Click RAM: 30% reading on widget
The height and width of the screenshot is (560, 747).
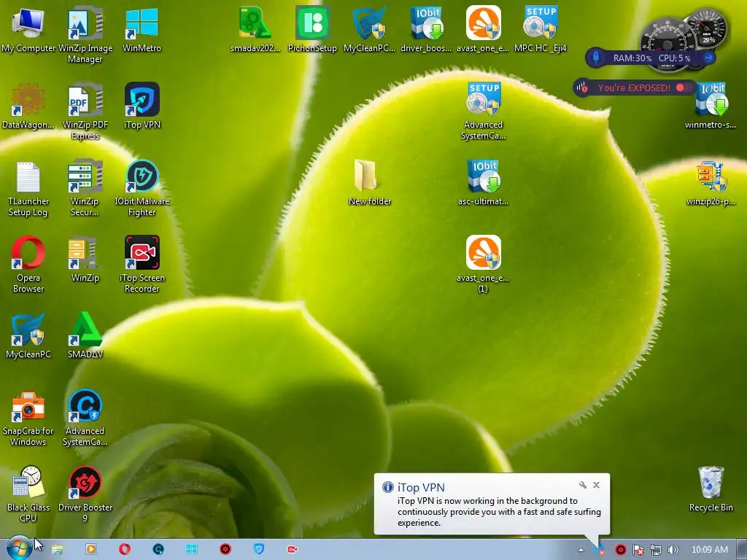coord(632,58)
